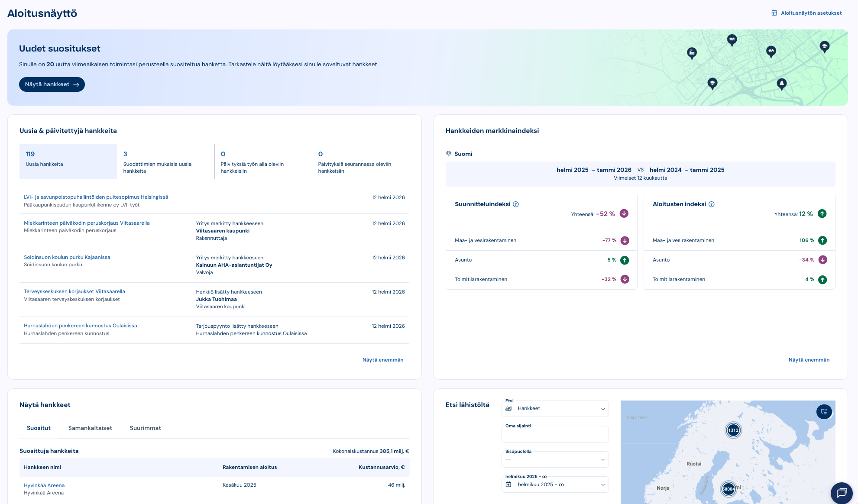
Task: Click Suunnitteluindeksi help question-mark icon
Action: [x=516, y=204]
